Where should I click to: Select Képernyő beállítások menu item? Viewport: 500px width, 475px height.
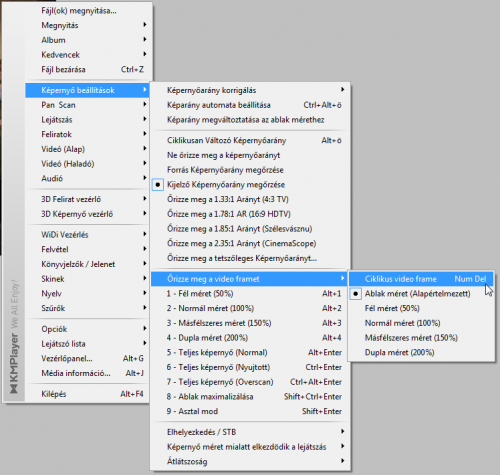click(x=87, y=90)
